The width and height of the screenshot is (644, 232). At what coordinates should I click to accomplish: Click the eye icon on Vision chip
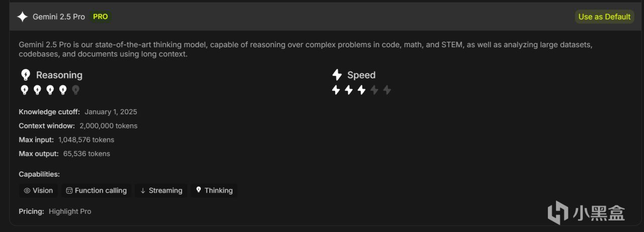(x=27, y=191)
